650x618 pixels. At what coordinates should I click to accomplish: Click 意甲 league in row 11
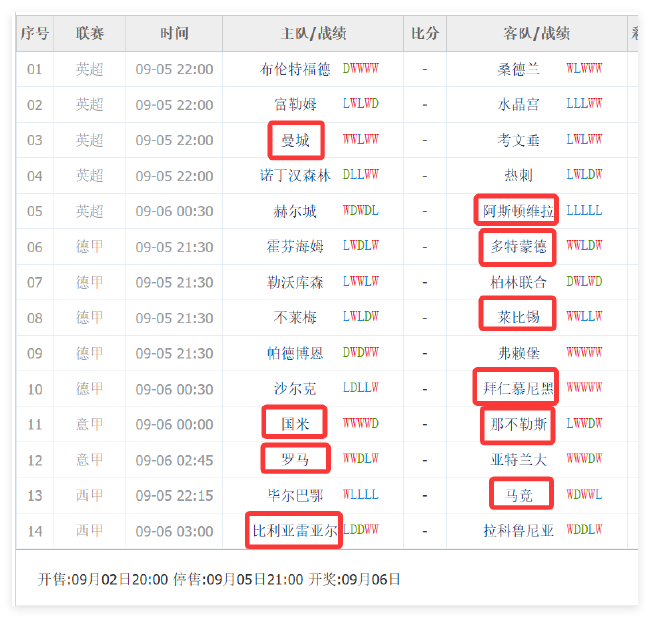click(90, 424)
